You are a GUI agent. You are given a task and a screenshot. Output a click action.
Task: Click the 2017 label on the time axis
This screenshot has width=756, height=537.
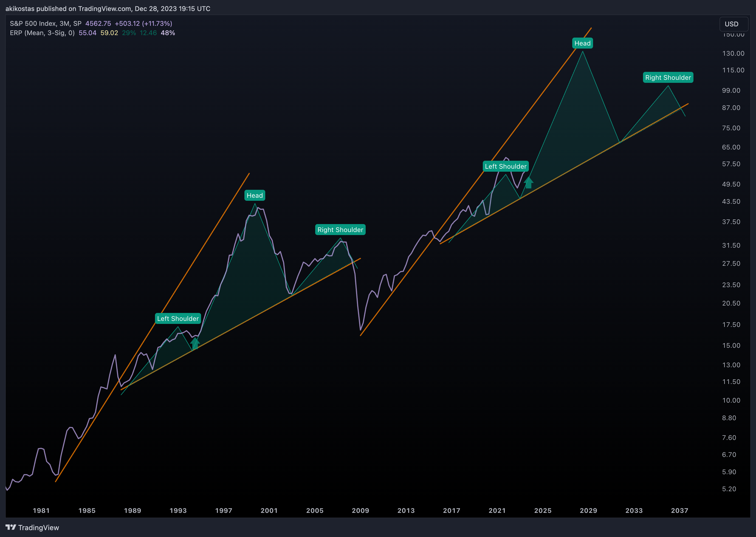pos(452,511)
